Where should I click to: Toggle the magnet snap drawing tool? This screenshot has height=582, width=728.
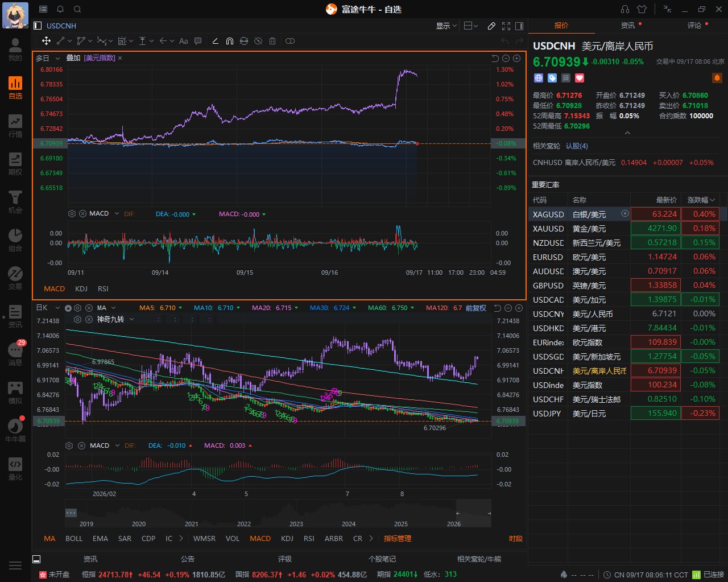(x=230, y=41)
